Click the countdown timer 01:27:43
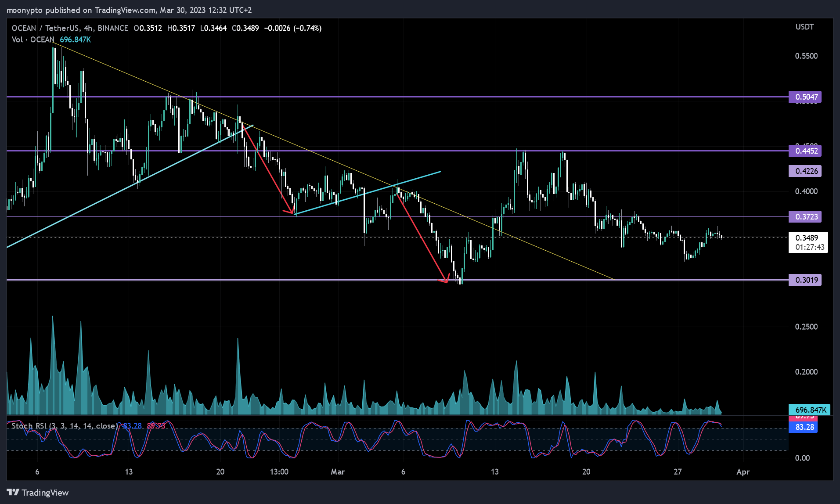 coord(810,247)
